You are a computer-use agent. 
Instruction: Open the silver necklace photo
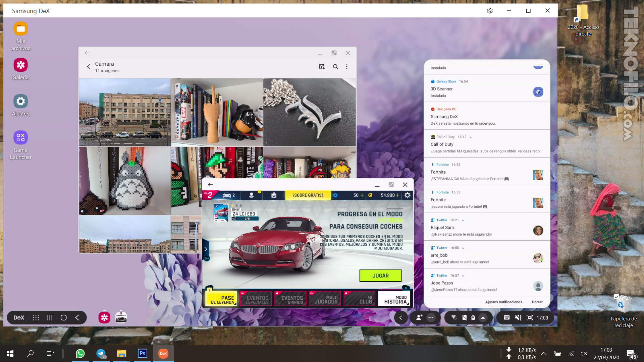pyautogui.click(x=309, y=112)
